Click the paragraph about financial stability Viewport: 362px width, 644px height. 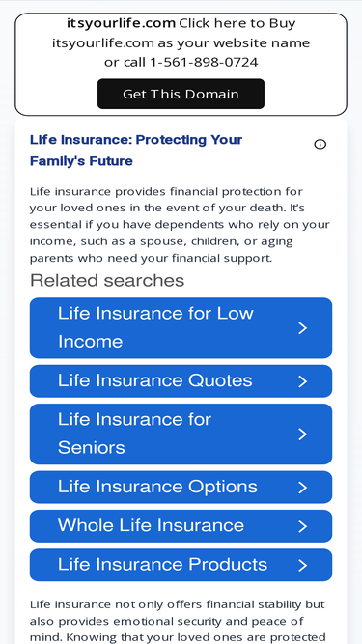click(x=178, y=621)
